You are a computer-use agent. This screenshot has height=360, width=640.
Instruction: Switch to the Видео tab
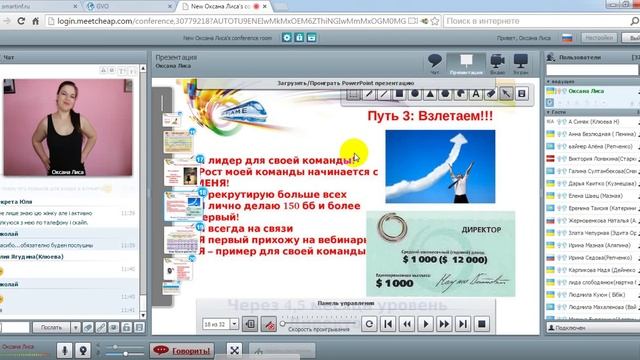(x=497, y=64)
